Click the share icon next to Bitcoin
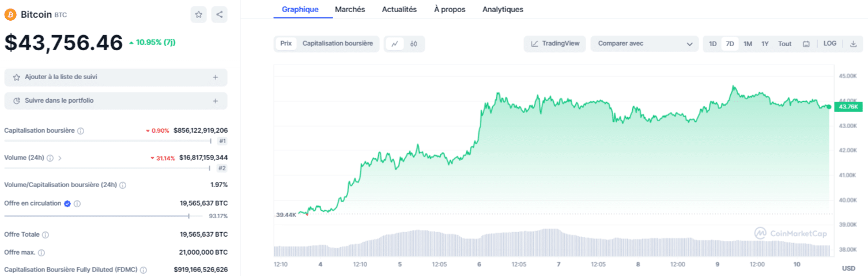Viewport: 868px width, 276px height. point(219,15)
